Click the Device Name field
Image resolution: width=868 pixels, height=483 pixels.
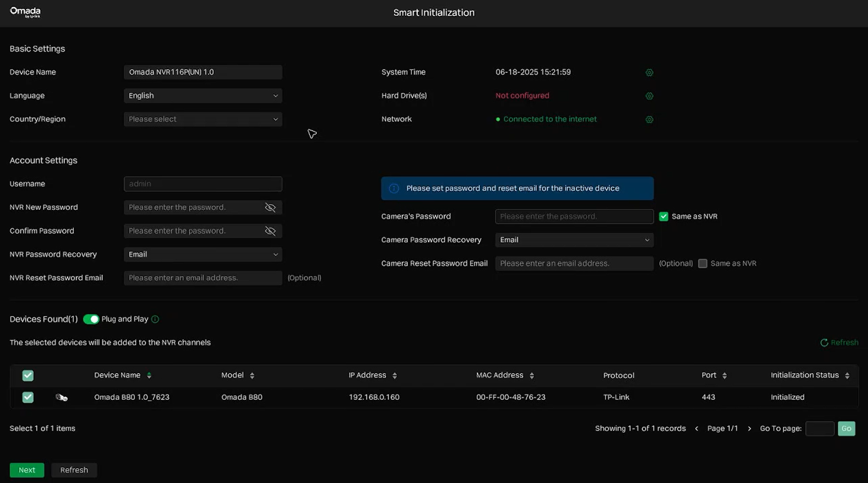(x=203, y=72)
